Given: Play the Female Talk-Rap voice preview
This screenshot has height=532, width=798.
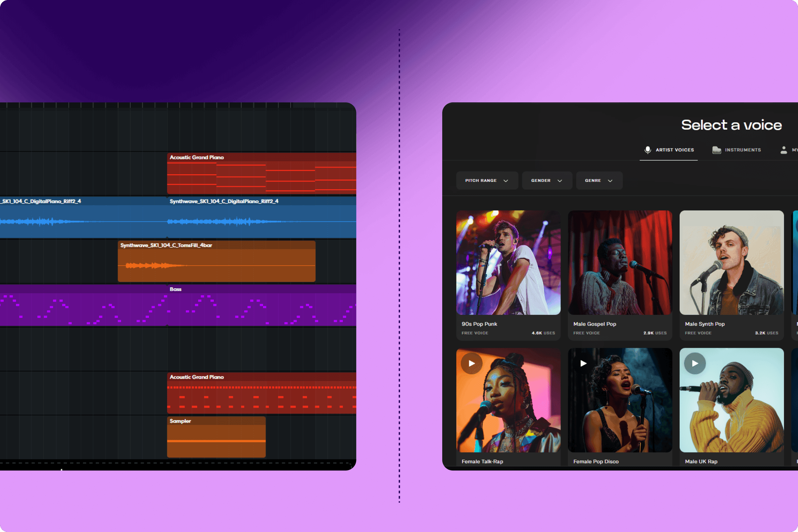Looking at the screenshot, I should tap(471, 363).
